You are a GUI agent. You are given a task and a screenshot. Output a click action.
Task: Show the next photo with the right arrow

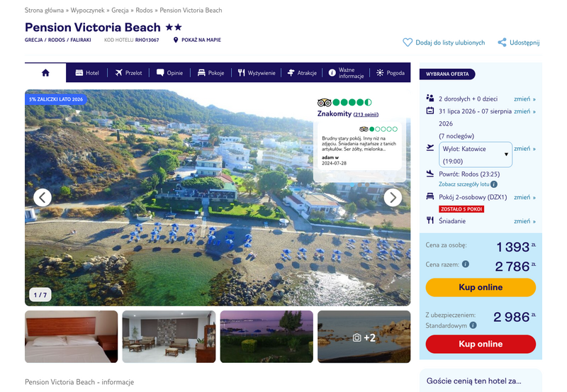[x=393, y=198]
